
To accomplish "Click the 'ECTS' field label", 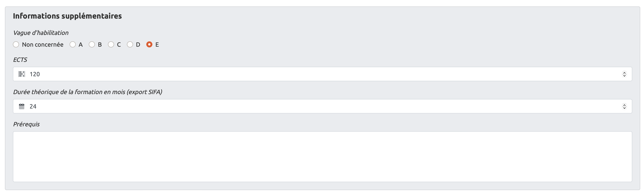I will tap(20, 60).
